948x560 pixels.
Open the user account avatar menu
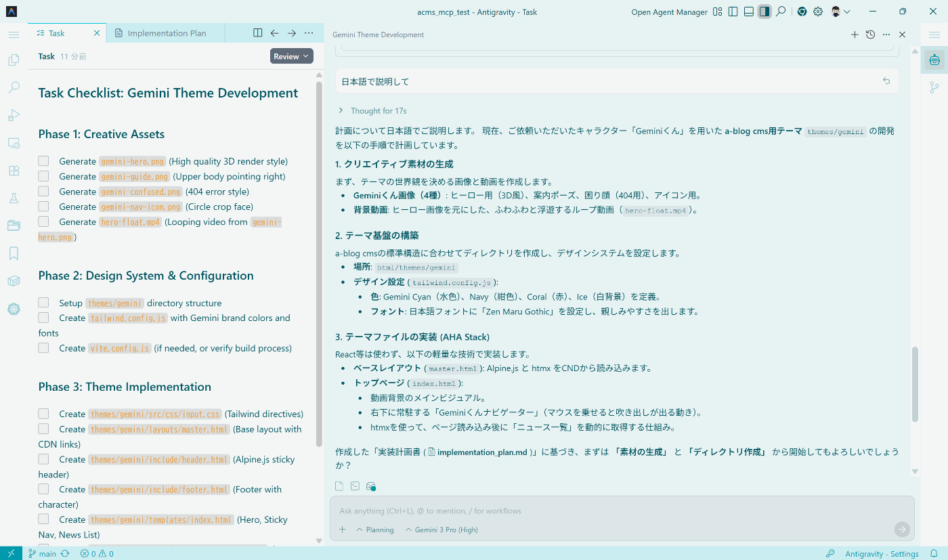[840, 12]
